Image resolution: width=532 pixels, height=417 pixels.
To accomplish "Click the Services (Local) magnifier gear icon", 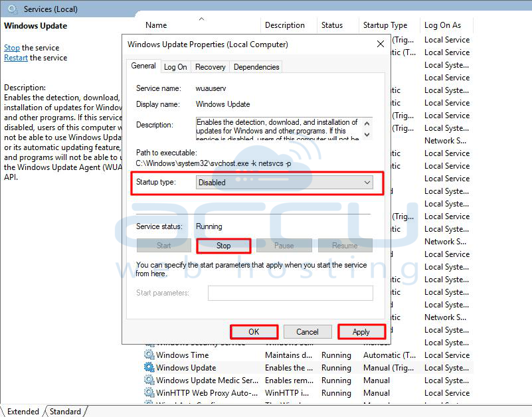I will (x=12, y=9).
